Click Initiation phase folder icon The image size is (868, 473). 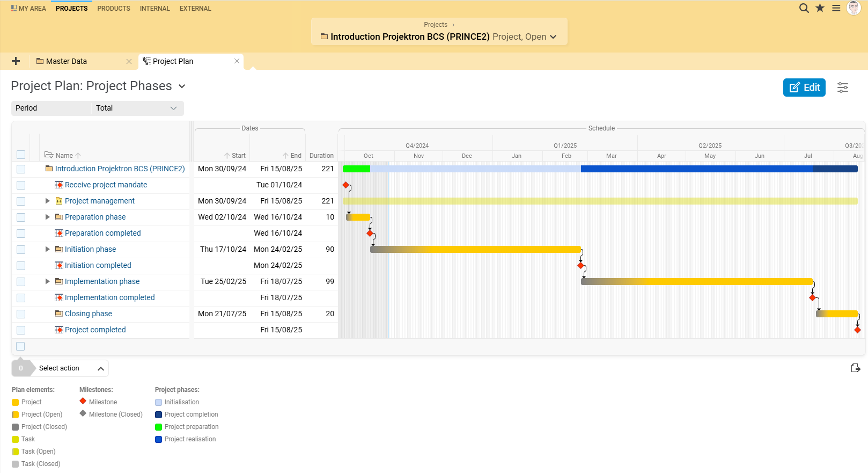(x=59, y=249)
